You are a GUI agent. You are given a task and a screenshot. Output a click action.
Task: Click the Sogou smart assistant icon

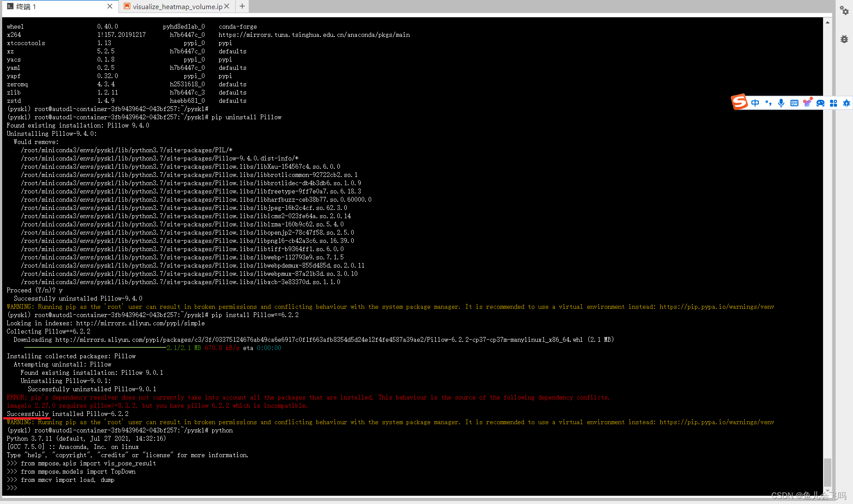click(846, 102)
